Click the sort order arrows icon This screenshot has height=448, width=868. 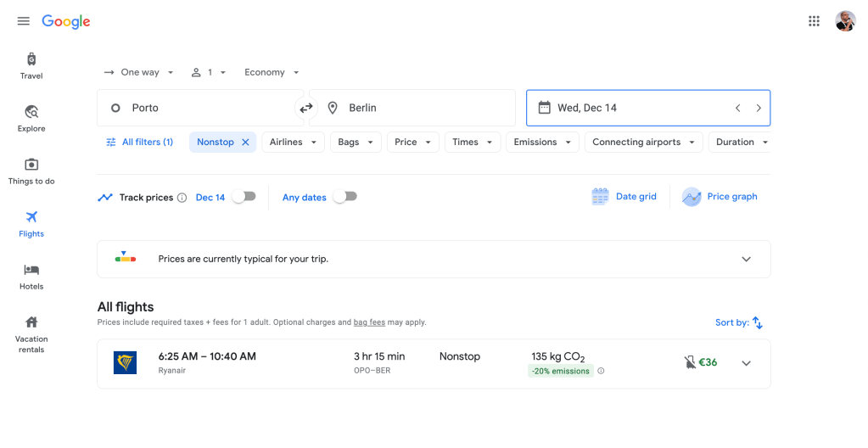pos(758,322)
